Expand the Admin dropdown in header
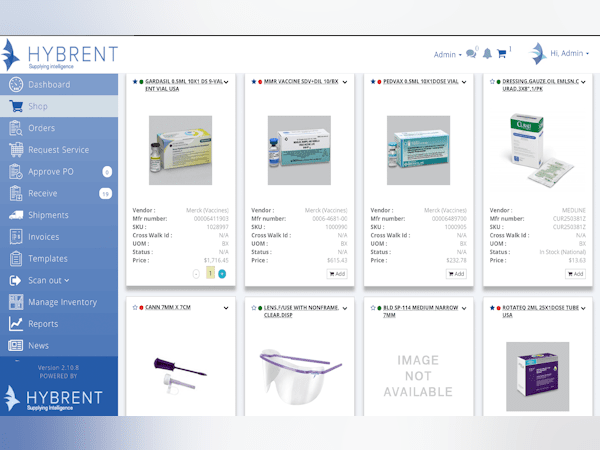 (x=447, y=55)
